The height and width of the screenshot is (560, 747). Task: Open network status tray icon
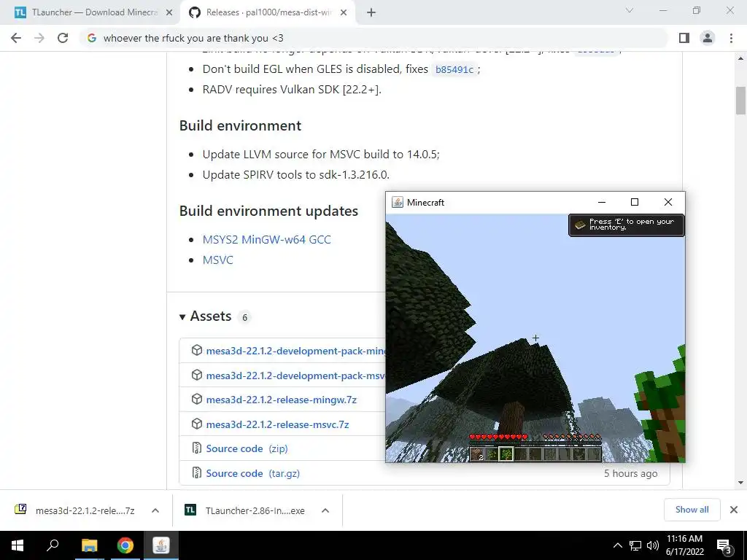click(x=635, y=545)
